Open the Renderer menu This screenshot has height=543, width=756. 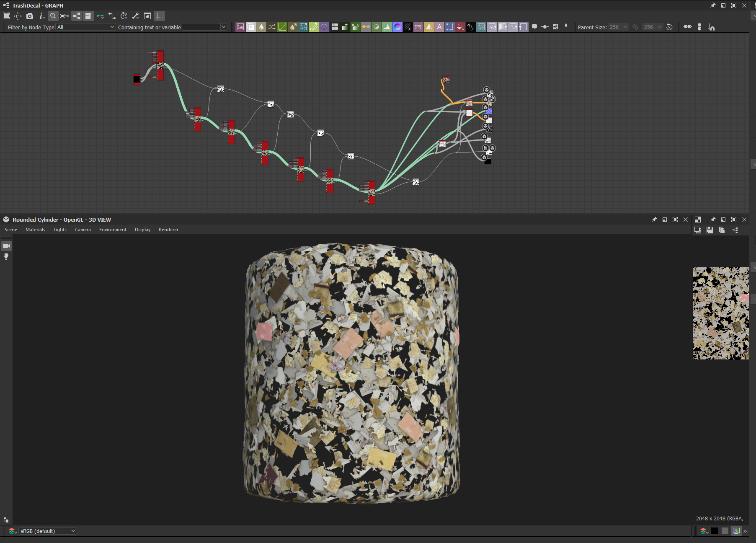point(168,230)
